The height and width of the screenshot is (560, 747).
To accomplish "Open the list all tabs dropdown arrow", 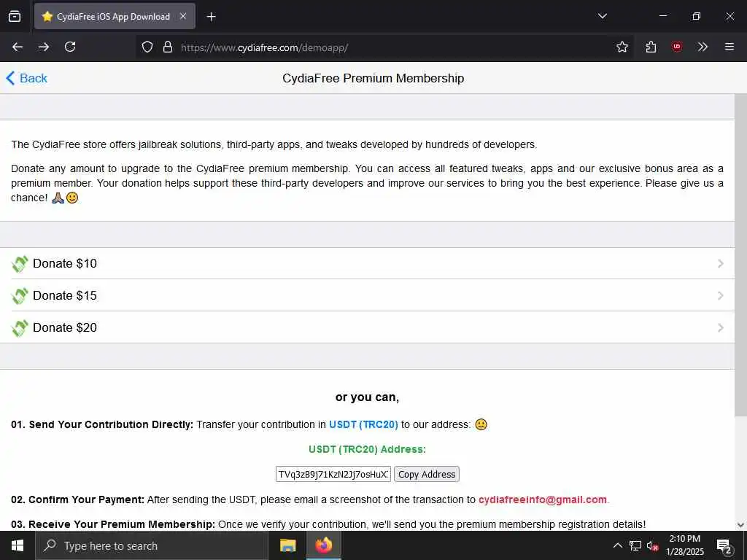I will point(602,16).
